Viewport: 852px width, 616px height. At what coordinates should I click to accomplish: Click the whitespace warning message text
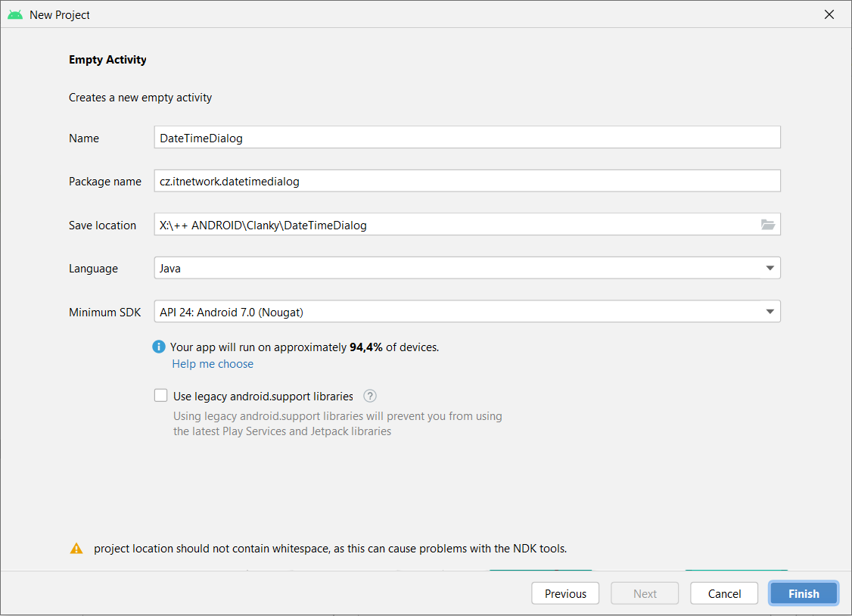[x=330, y=549]
